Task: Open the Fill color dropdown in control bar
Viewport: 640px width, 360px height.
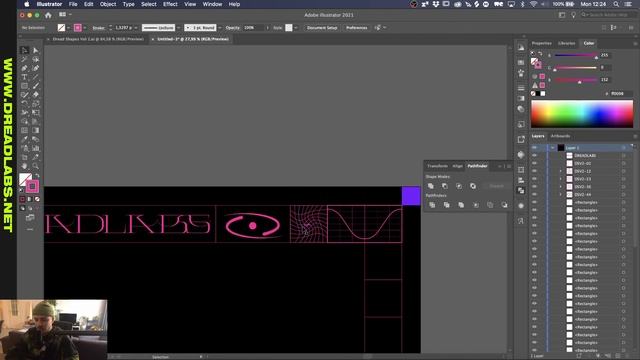Action: tap(68, 28)
